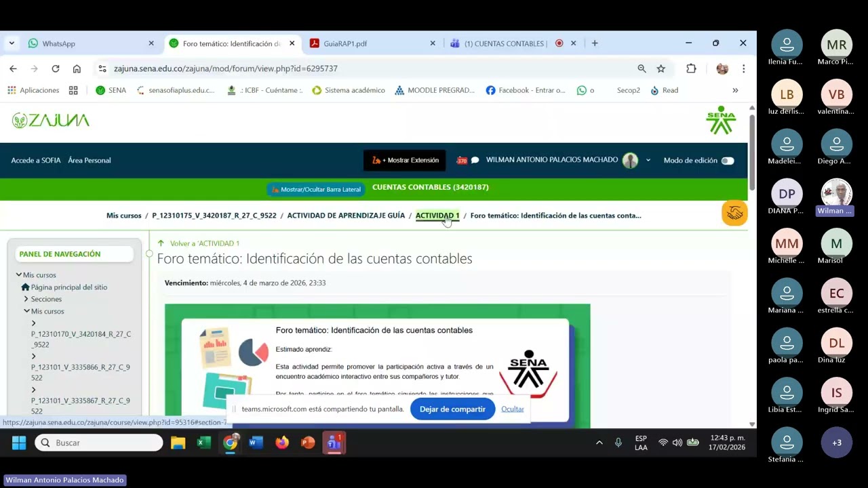Open the Windows Start menu

click(x=19, y=443)
